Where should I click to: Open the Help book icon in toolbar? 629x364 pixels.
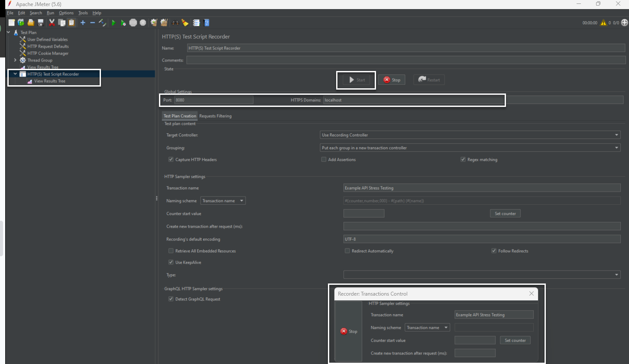coord(207,23)
